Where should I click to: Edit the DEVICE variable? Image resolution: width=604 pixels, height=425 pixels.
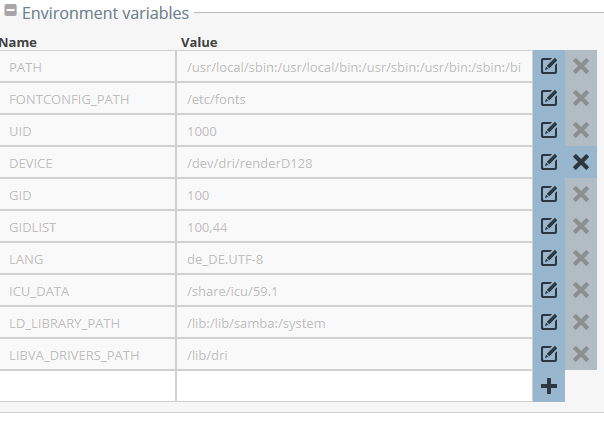[x=549, y=162]
